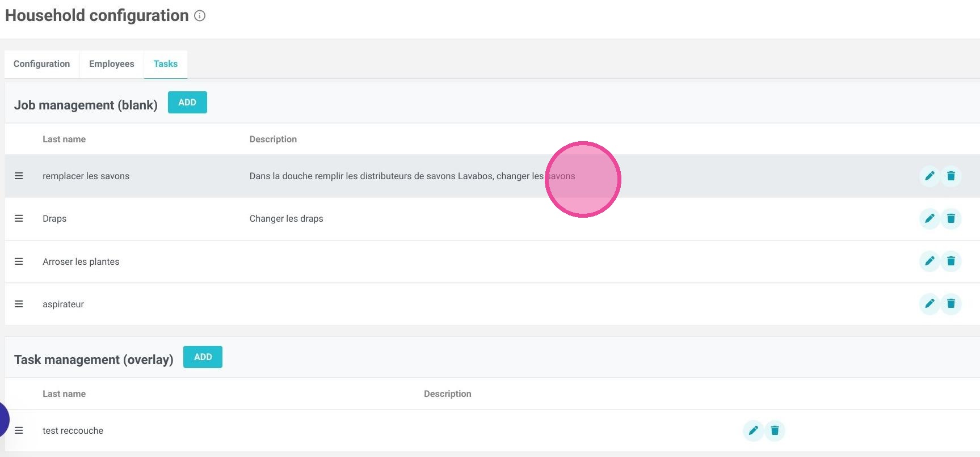Open the info icon beside Household configuration
Image resolution: width=980 pixels, height=457 pixels.
pyautogui.click(x=200, y=16)
